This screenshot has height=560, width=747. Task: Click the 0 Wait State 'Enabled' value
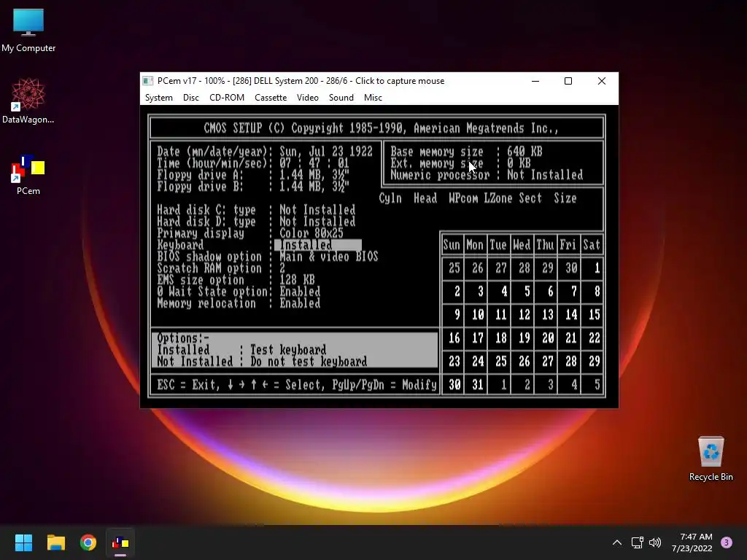[300, 292]
